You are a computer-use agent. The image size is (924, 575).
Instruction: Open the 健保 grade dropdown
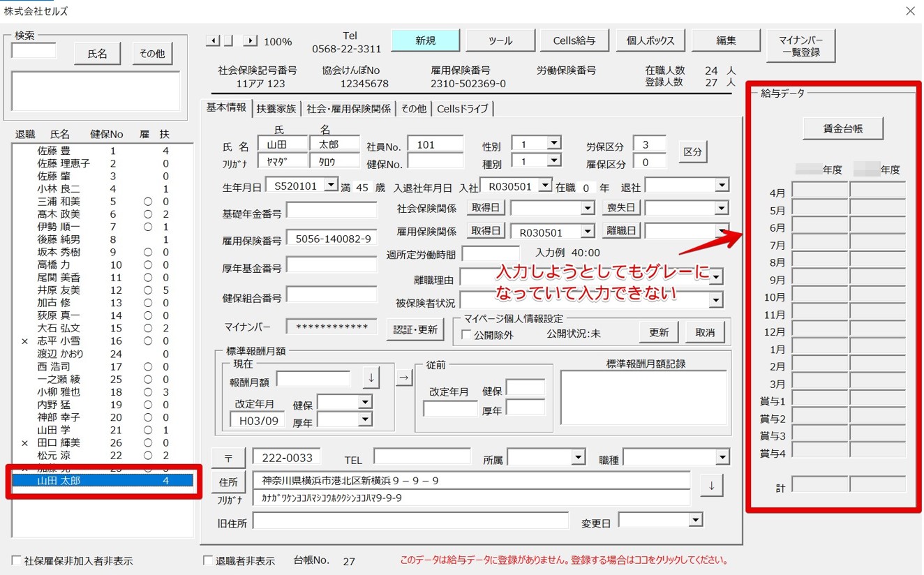365,402
